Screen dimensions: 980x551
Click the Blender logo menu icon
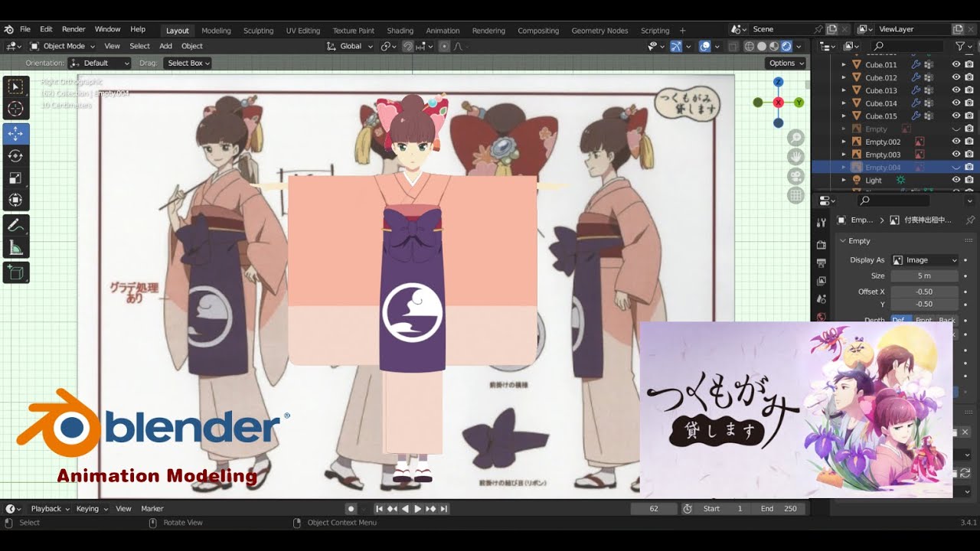(x=9, y=29)
